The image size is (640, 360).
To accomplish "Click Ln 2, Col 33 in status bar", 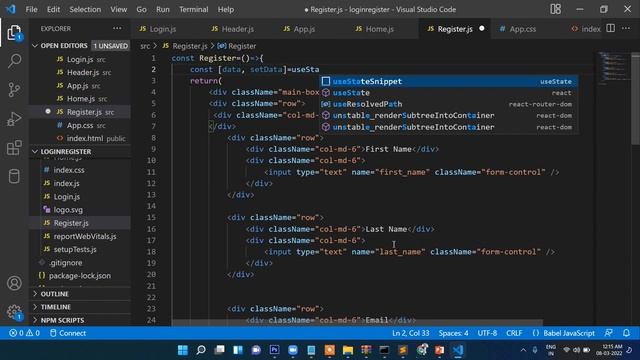I will (x=410, y=333).
